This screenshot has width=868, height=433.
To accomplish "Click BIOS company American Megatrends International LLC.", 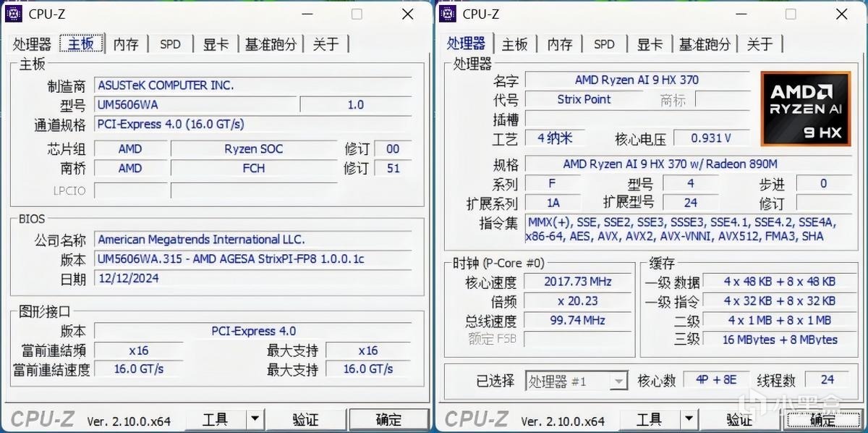I will (x=253, y=240).
